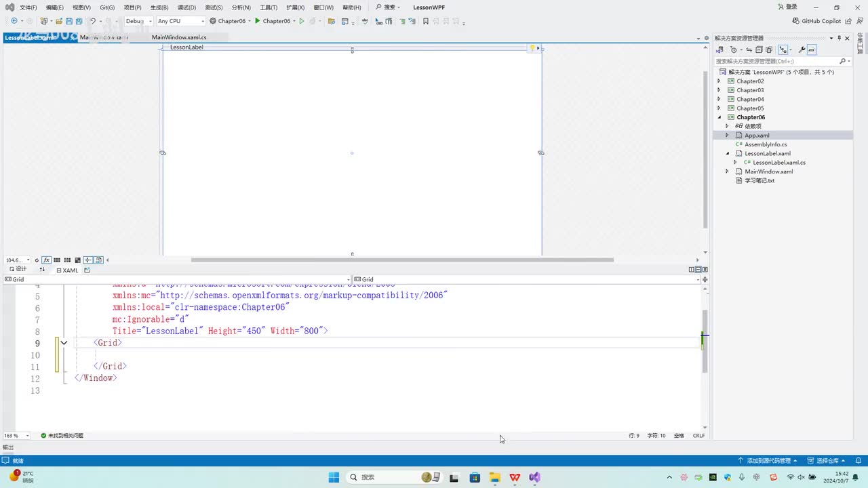Switch to the MainWindow.xaml.cs tab
Image resolution: width=868 pixels, height=488 pixels.
[179, 38]
